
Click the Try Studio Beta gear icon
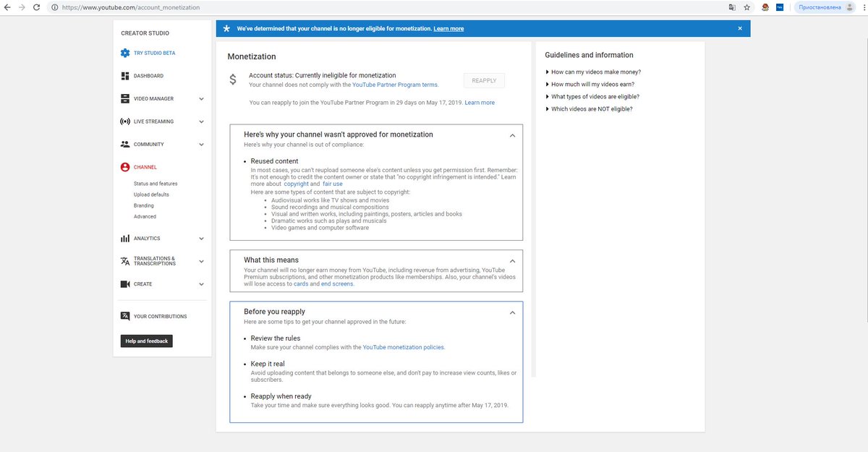pyautogui.click(x=125, y=53)
